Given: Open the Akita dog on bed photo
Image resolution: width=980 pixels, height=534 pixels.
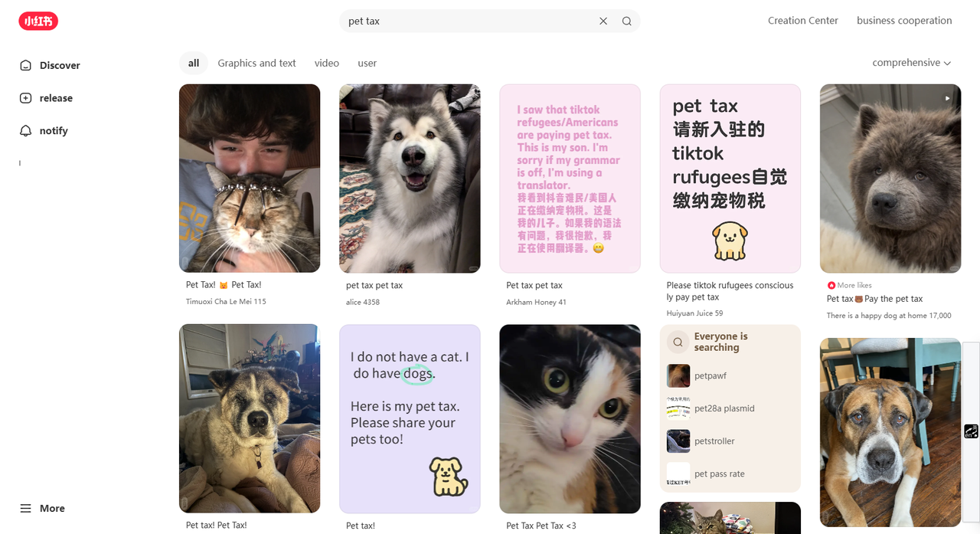Looking at the screenshot, I should coord(250,418).
